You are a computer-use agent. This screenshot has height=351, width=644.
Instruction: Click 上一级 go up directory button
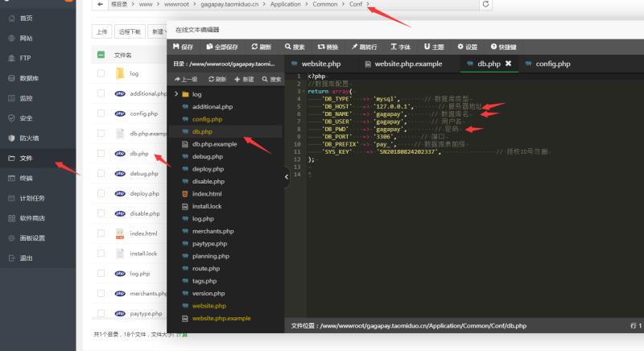186,79
